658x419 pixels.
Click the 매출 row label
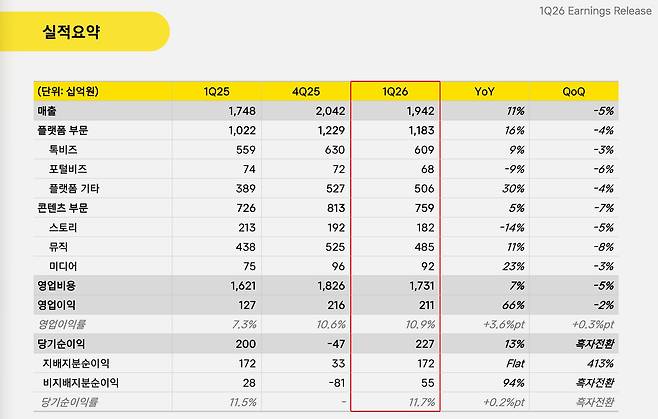click(x=47, y=111)
